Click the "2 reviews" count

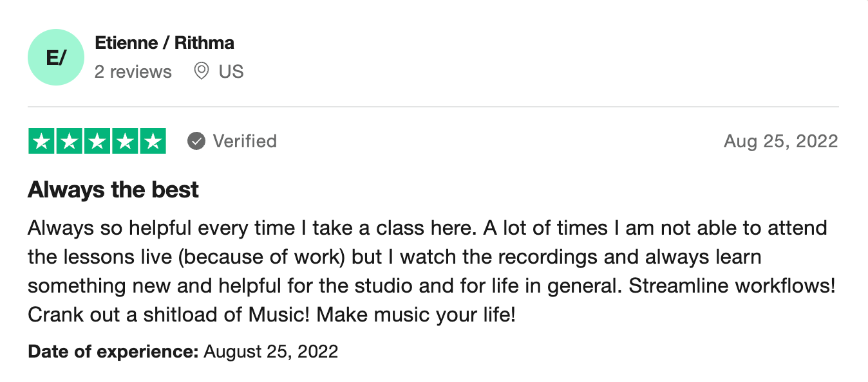133,71
